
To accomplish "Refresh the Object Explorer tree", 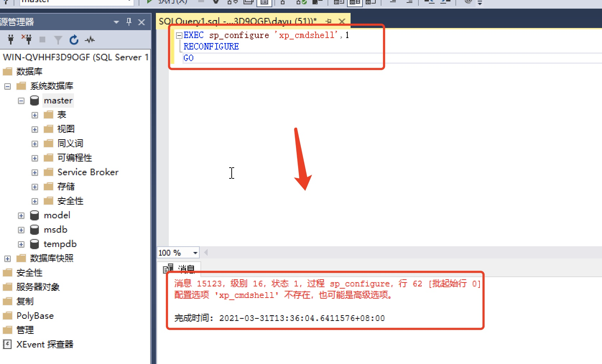I will tap(74, 39).
